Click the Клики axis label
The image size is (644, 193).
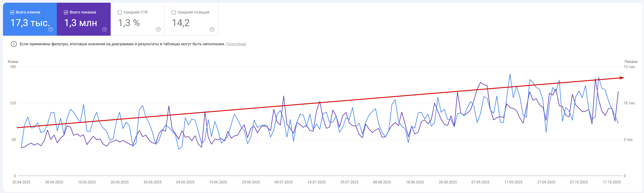tap(13, 62)
